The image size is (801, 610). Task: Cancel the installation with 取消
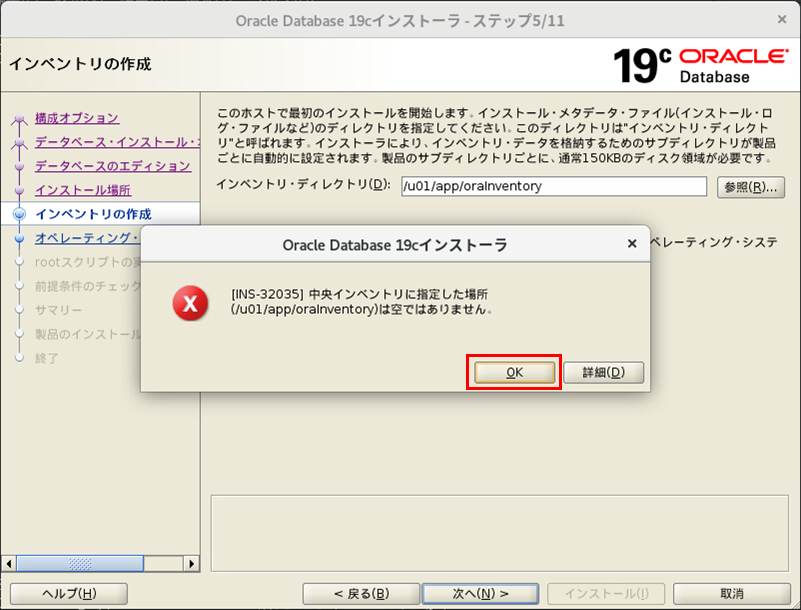click(x=734, y=592)
